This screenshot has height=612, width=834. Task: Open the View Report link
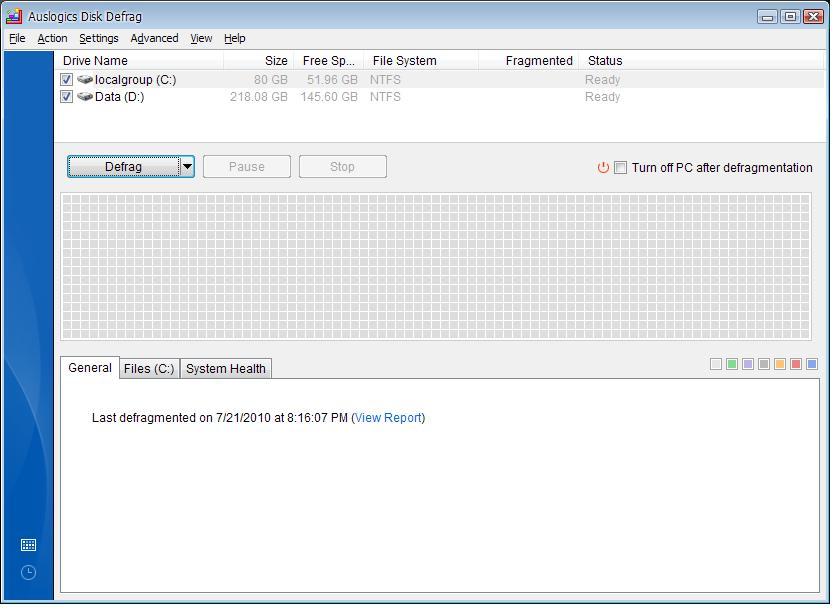click(388, 418)
